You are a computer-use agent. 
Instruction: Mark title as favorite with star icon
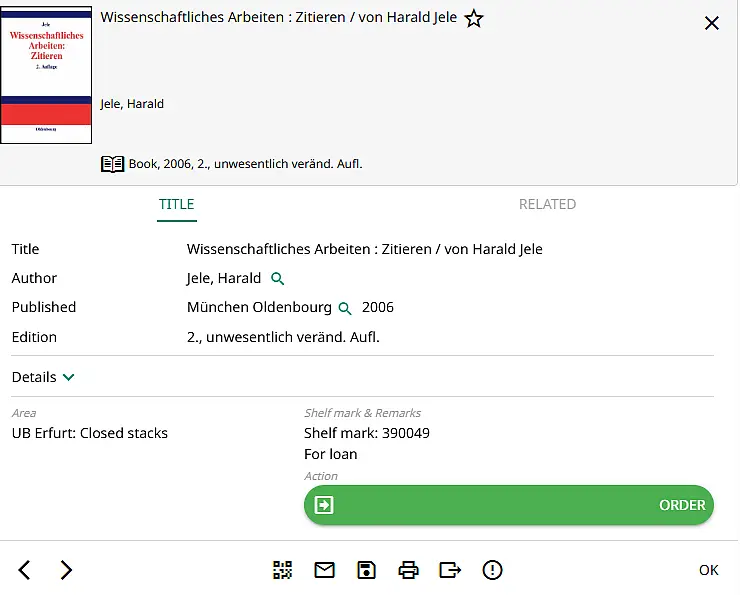click(x=474, y=19)
